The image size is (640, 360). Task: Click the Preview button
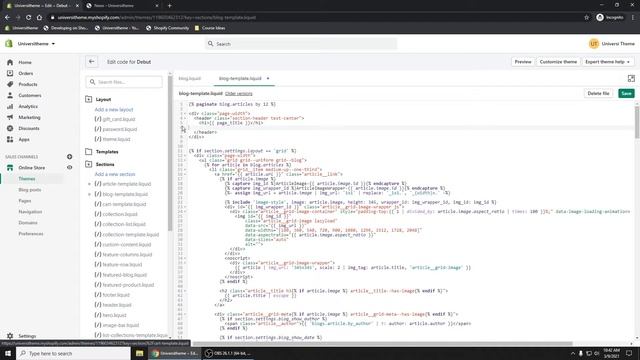point(523,62)
